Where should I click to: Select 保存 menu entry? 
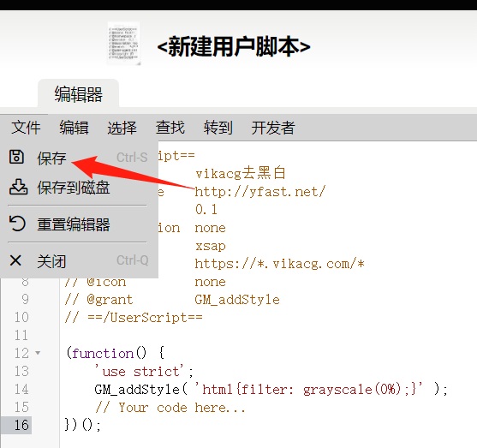(x=79, y=158)
